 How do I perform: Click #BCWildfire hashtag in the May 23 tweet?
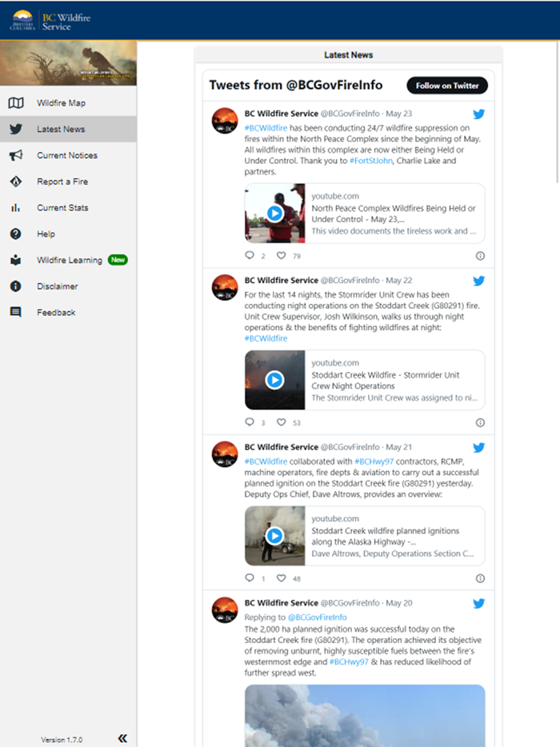click(266, 128)
